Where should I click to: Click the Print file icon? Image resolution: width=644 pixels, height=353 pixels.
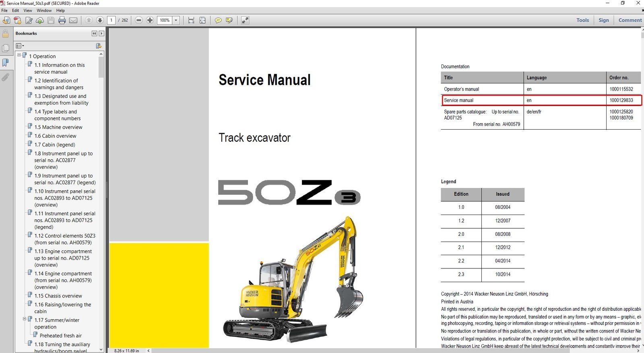[x=62, y=20]
